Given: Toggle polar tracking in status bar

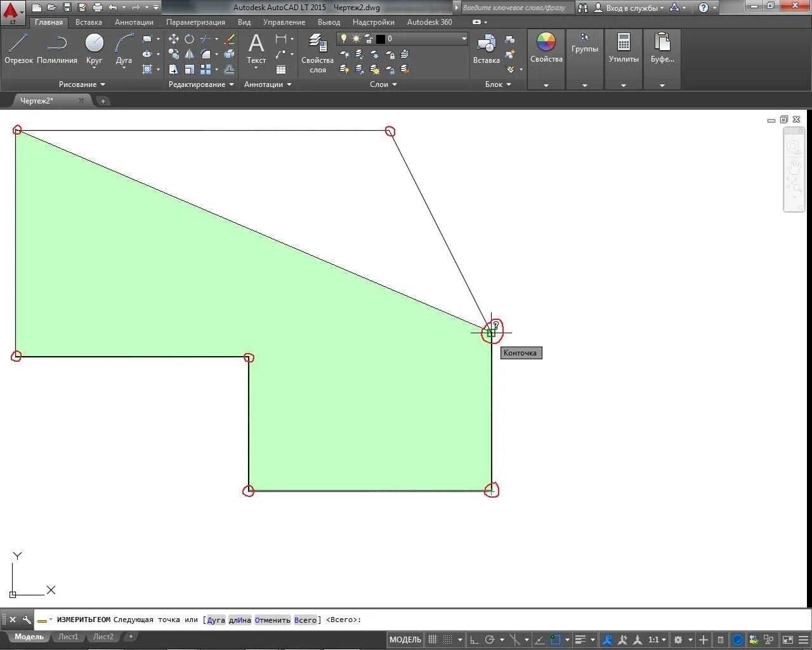Looking at the screenshot, I should coord(490,640).
